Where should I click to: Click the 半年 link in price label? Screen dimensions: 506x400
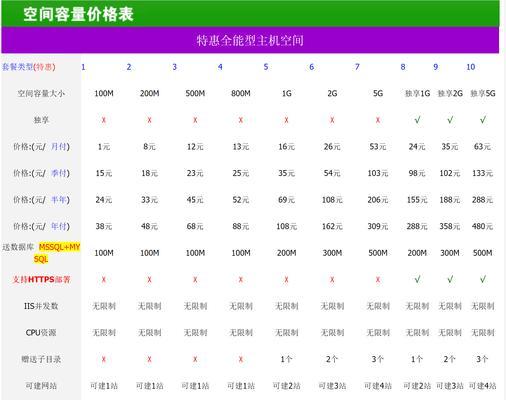(x=58, y=200)
